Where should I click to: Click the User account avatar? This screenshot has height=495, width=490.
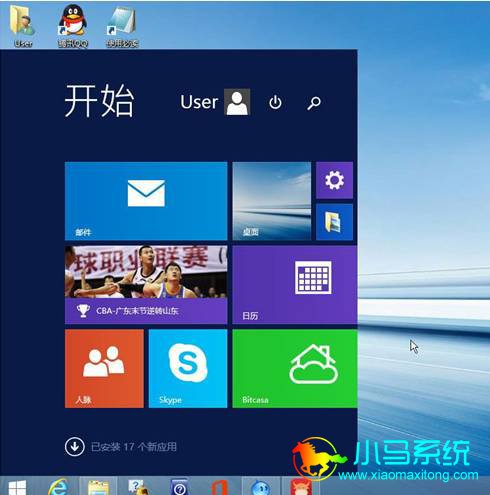pyautogui.click(x=237, y=102)
